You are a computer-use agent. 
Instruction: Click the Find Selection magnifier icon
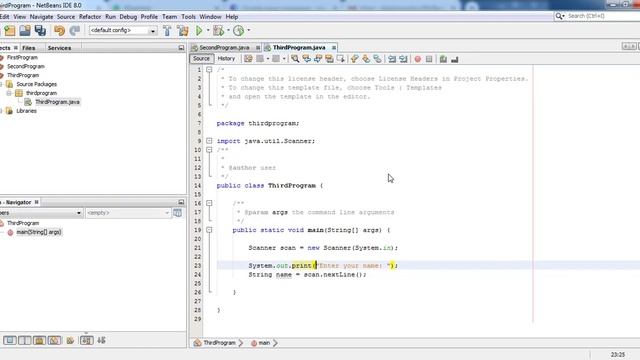coord(295,59)
